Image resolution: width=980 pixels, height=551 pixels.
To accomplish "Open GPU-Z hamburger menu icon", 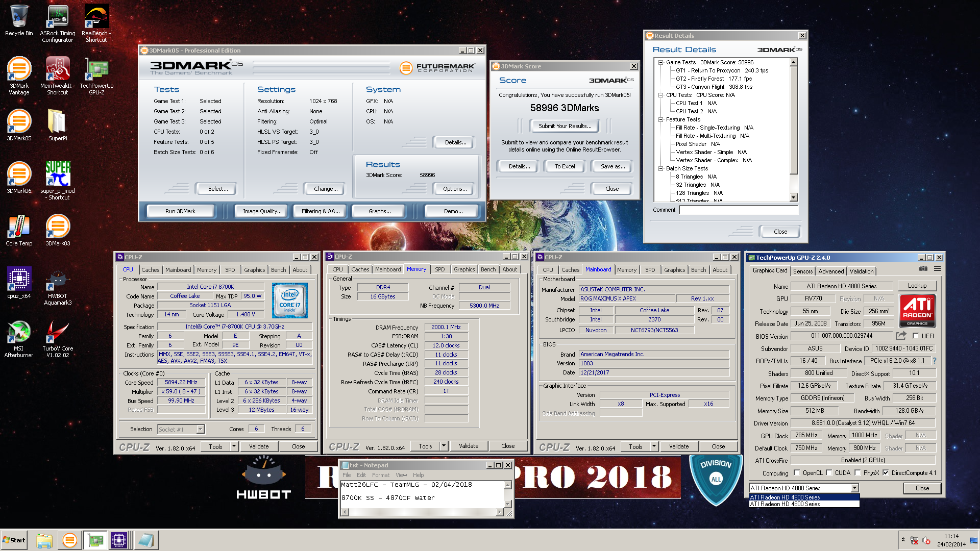I will click(937, 269).
